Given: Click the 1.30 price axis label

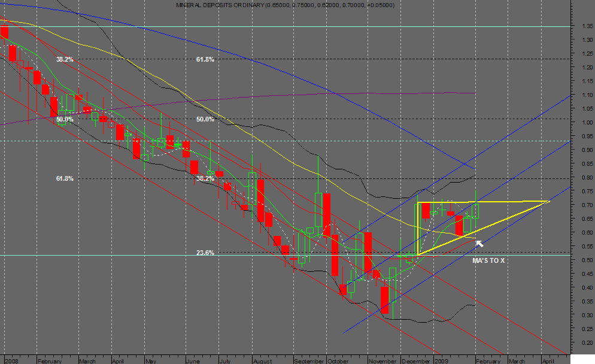Looking at the screenshot, I should pyautogui.click(x=587, y=40).
